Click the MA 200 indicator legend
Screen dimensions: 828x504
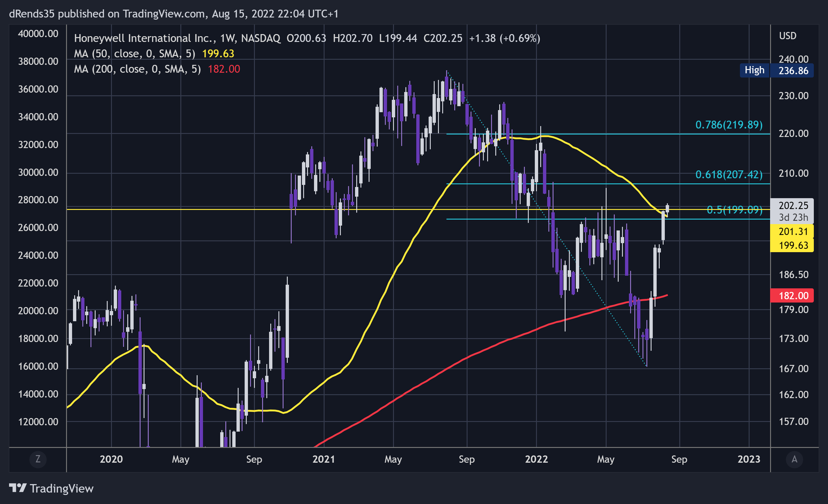(x=157, y=69)
